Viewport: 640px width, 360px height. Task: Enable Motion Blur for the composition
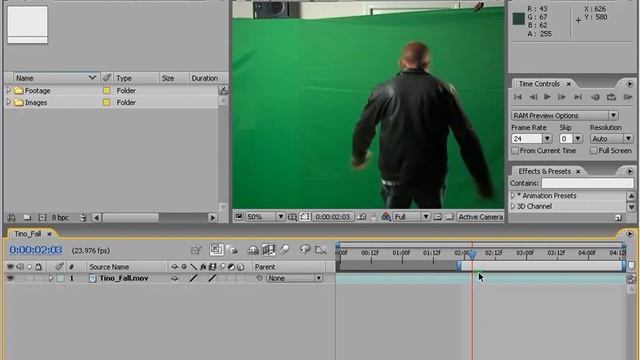click(x=284, y=250)
